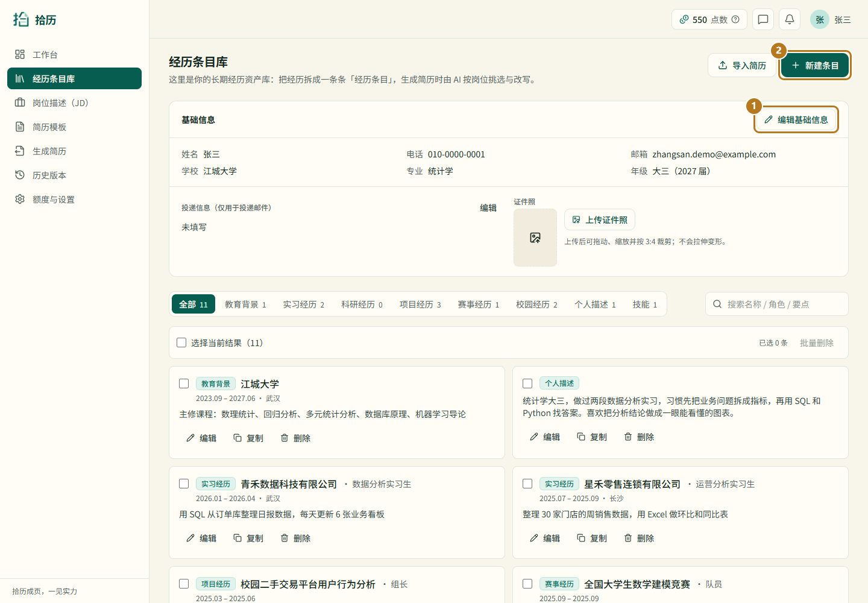868x603 pixels.
Task: Click the 生成简历 icon in sidebar
Action: pyautogui.click(x=20, y=151)
